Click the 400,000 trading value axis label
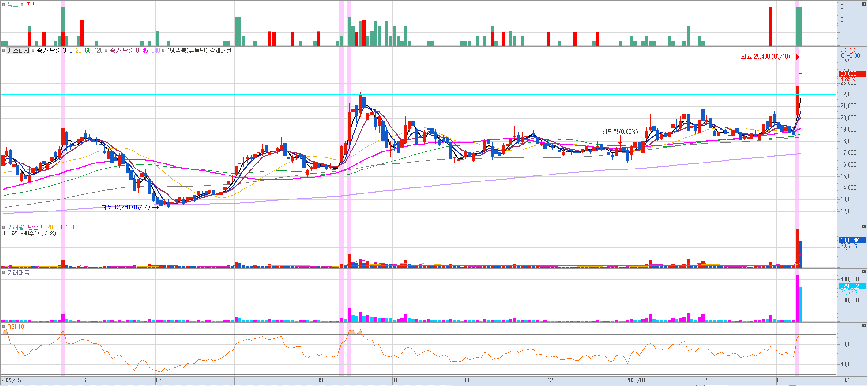This screenshot has height=386, width=868. [850, 279]
